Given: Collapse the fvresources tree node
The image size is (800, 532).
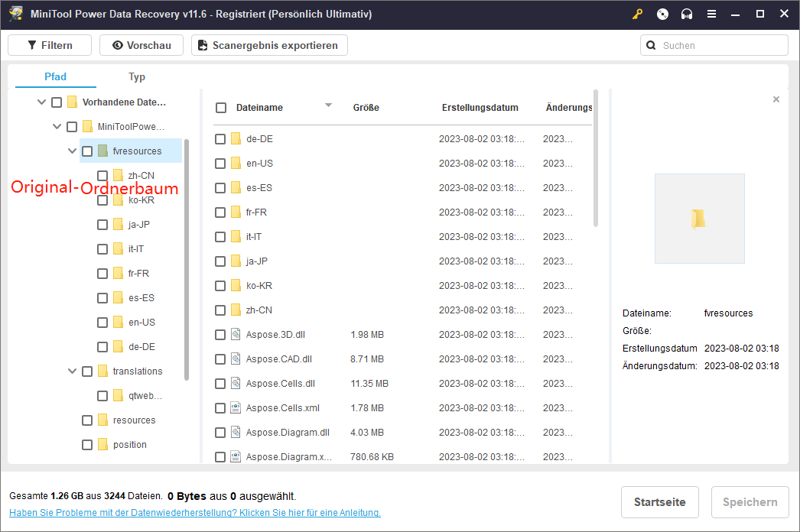Looking at the screenshot, I should 73,151.
